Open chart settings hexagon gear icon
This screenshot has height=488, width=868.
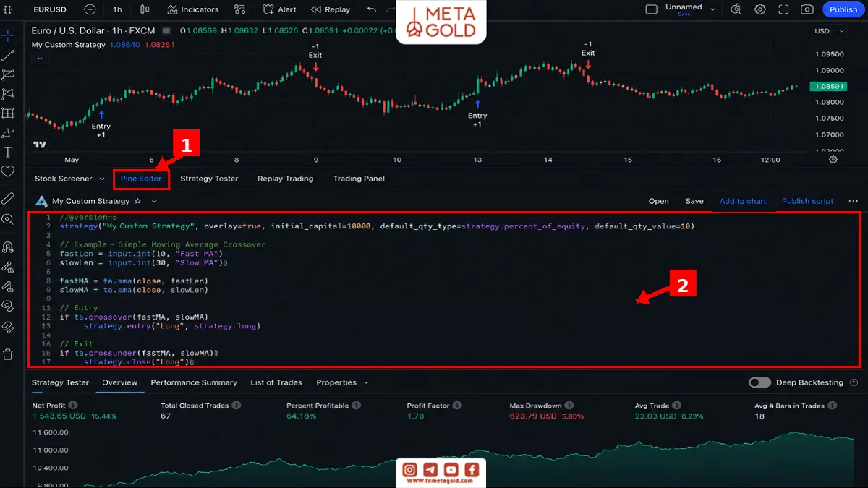[x=760, y=9]
